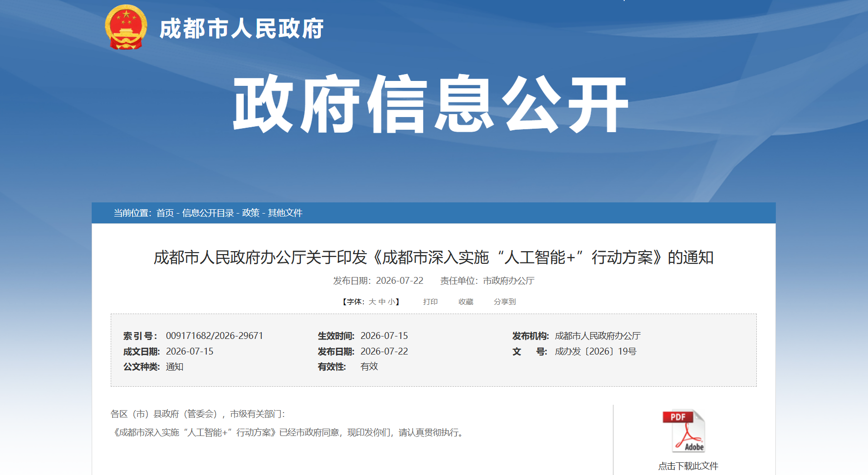Select index number 009171682/2026-29671

[215, 336]
